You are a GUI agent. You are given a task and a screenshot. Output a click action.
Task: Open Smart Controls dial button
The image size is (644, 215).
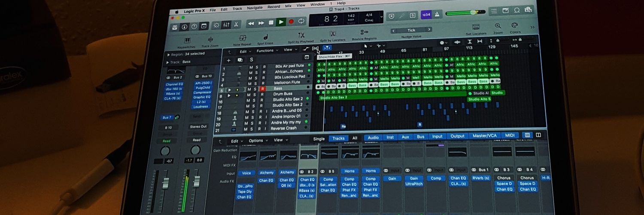pos(216,25)
